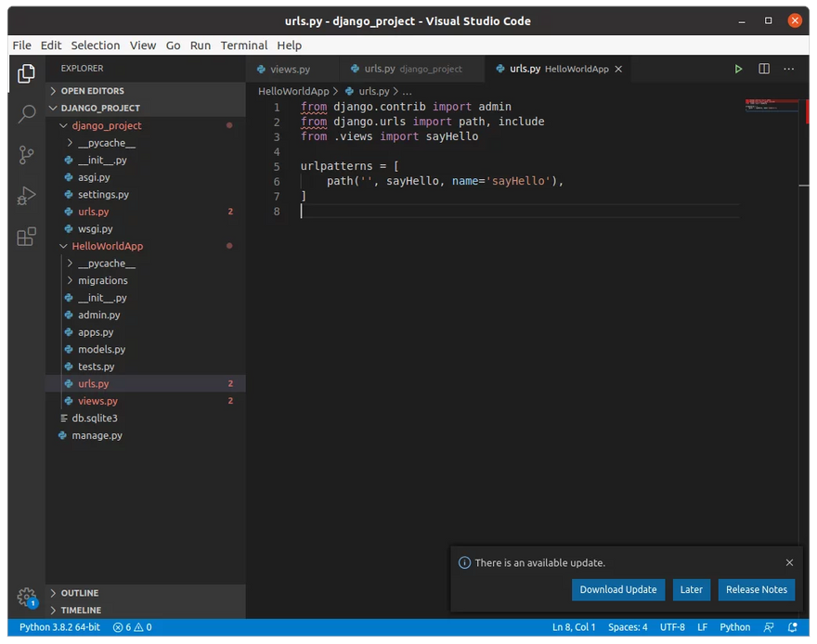
Task: Open the Terminal menu
Action: [x=244, y=45]
